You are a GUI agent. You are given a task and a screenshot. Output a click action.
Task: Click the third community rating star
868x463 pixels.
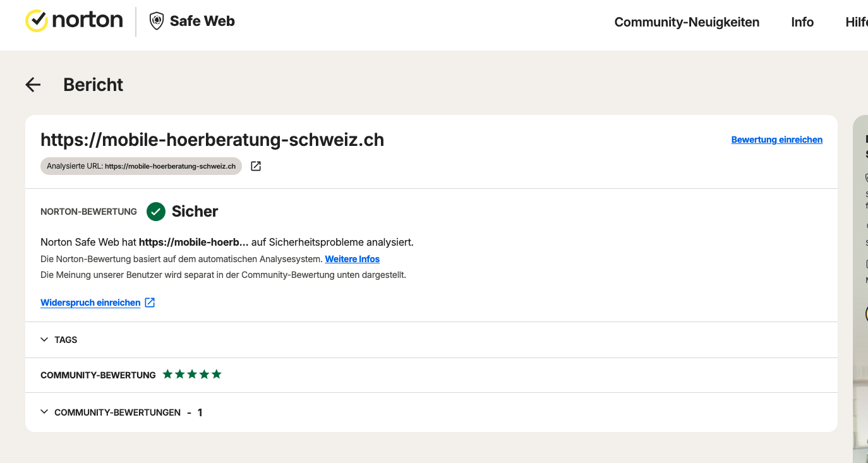(192, 375)
